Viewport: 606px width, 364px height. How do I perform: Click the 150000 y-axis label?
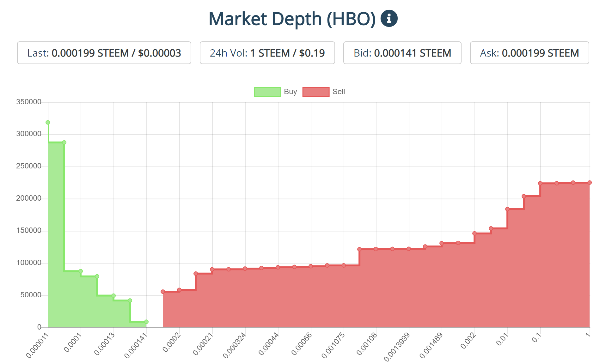29,231
